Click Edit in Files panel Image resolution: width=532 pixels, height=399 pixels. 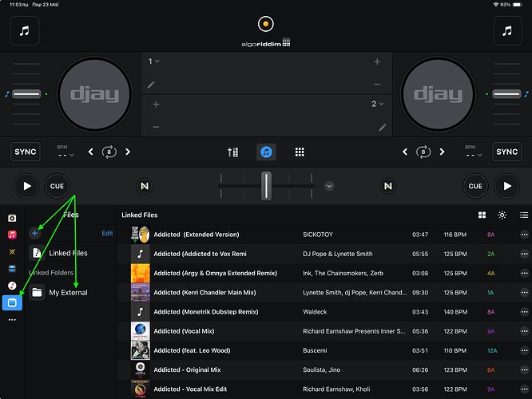[107, 233]
